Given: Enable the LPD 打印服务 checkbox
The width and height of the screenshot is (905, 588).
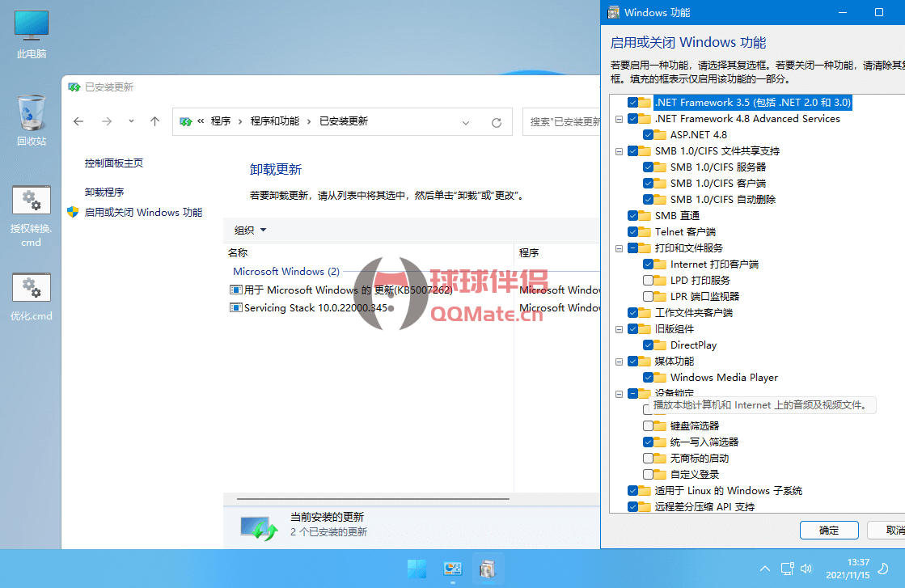Looking at the screenshot, I should click(x=649, y=281).
